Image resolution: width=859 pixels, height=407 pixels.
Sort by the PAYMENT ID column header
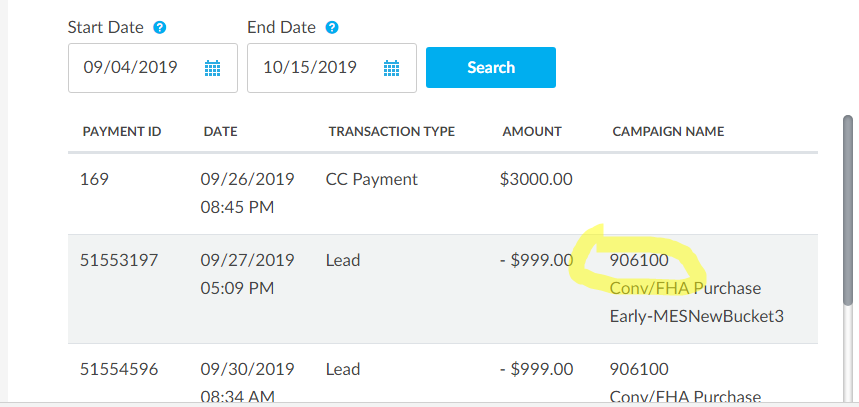[x=122, y=131]
